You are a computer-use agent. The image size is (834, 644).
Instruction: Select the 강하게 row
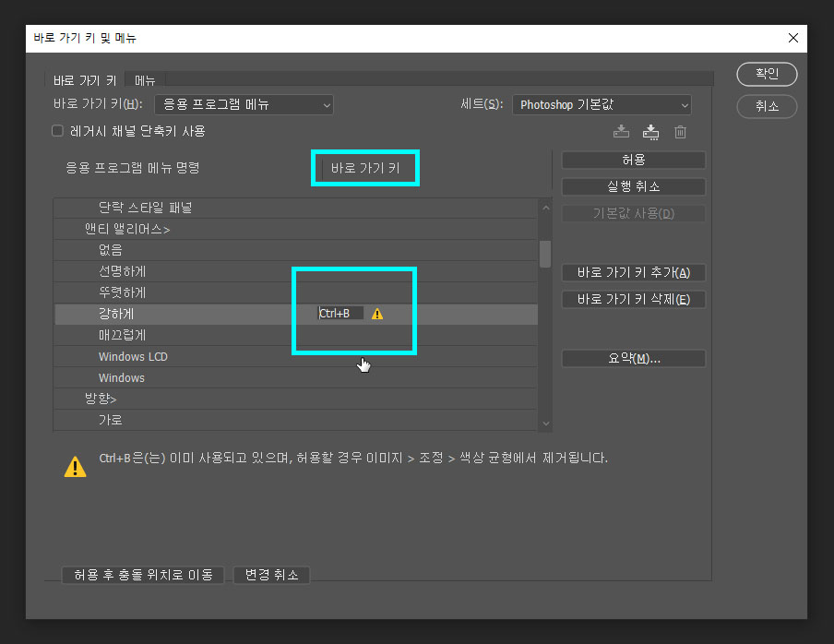(x=295, y=314)
